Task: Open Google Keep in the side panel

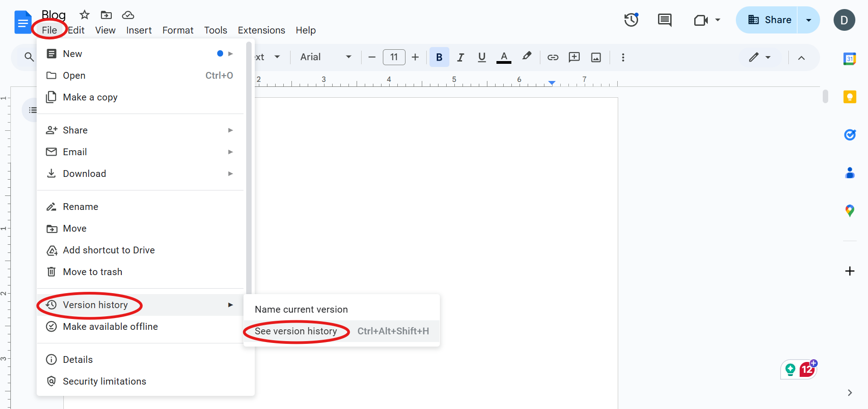Action: (x=850, y=96)
